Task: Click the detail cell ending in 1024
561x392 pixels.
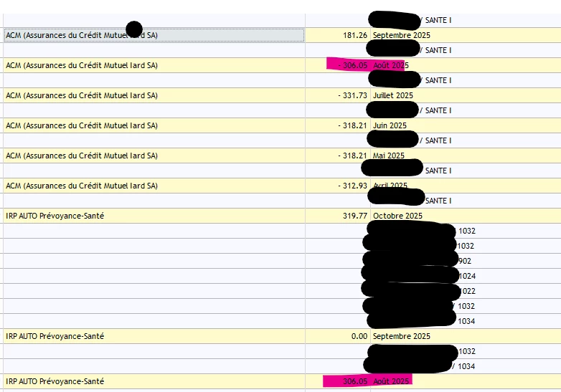Action: 466,276
